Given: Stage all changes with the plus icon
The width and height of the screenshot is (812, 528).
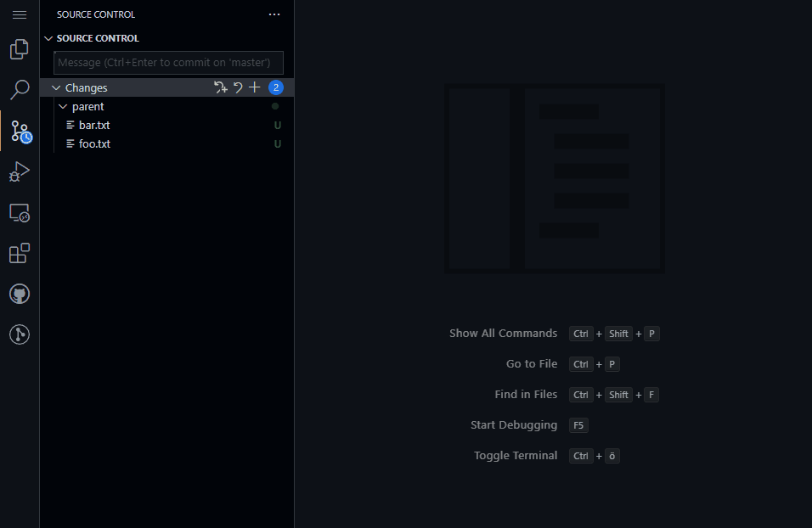Looking at the screenshot, I should pos(254,87).
